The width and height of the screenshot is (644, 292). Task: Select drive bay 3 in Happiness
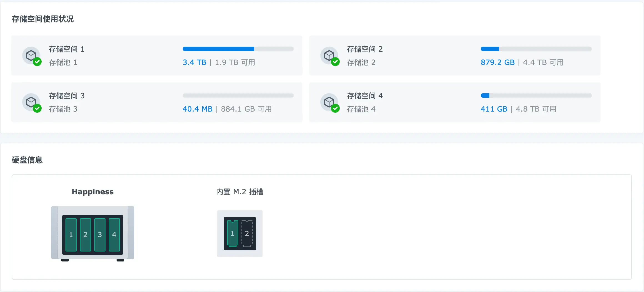[x=100, y=235]
